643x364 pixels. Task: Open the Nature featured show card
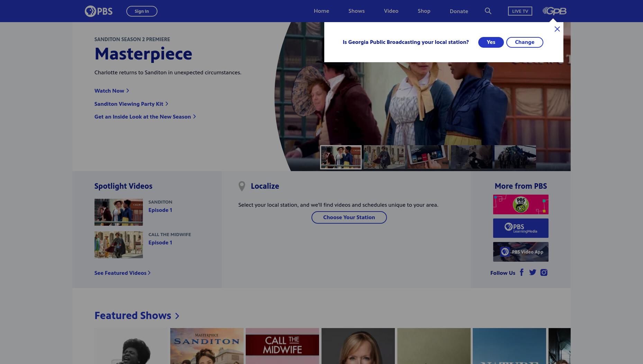point(509,346)
